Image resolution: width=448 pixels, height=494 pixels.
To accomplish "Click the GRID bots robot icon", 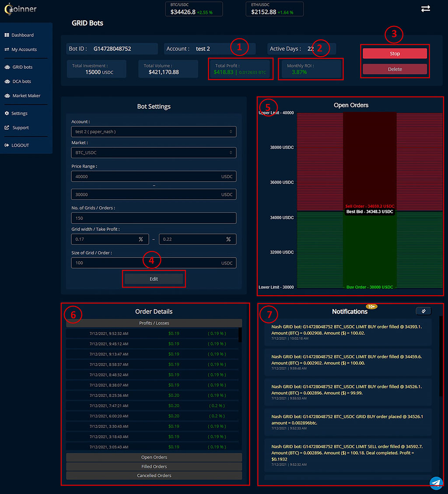I will pyautogui.click(x=7, y=67).
